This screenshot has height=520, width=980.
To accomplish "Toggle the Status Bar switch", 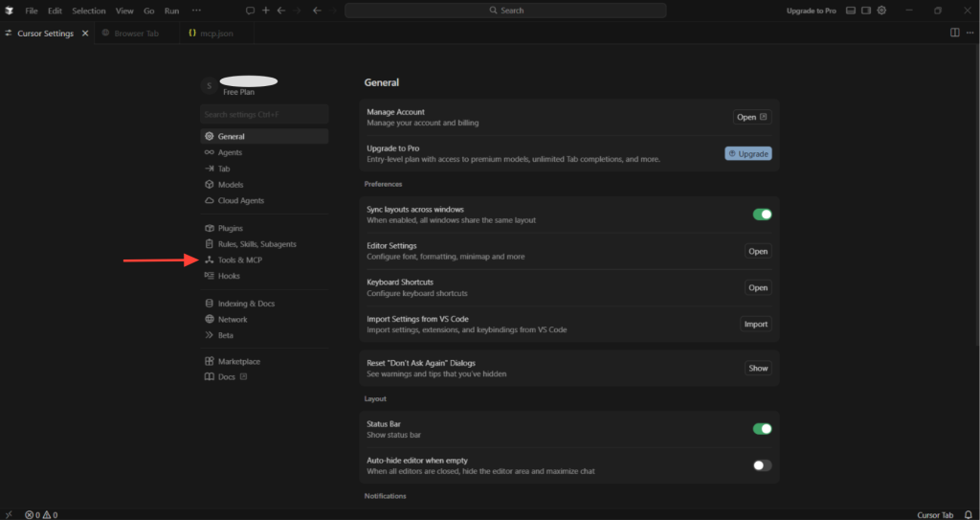I will pyautogui.click(x=762, y=429).
